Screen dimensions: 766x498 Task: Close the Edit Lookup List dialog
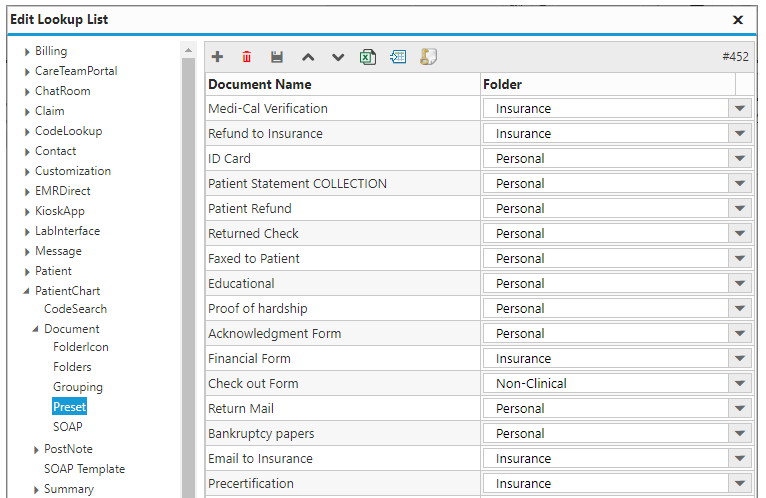tap(738, 20)
